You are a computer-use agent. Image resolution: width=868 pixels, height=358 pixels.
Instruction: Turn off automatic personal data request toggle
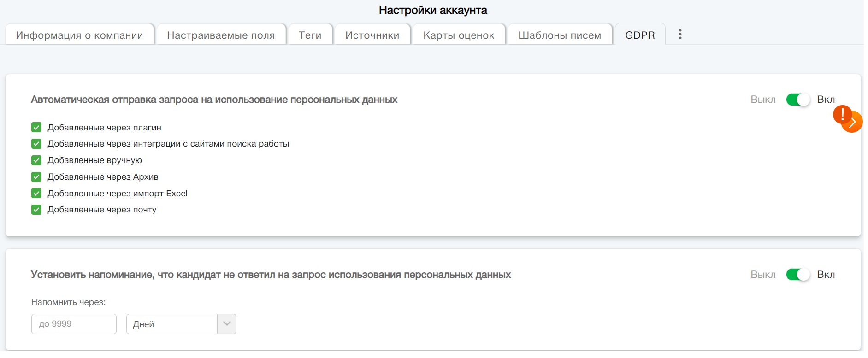pos(797,100)
